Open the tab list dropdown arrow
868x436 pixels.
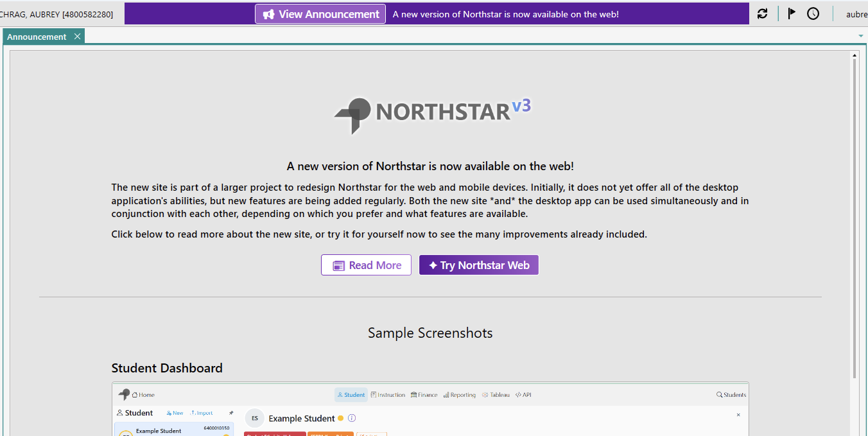[x=860, y=36]
